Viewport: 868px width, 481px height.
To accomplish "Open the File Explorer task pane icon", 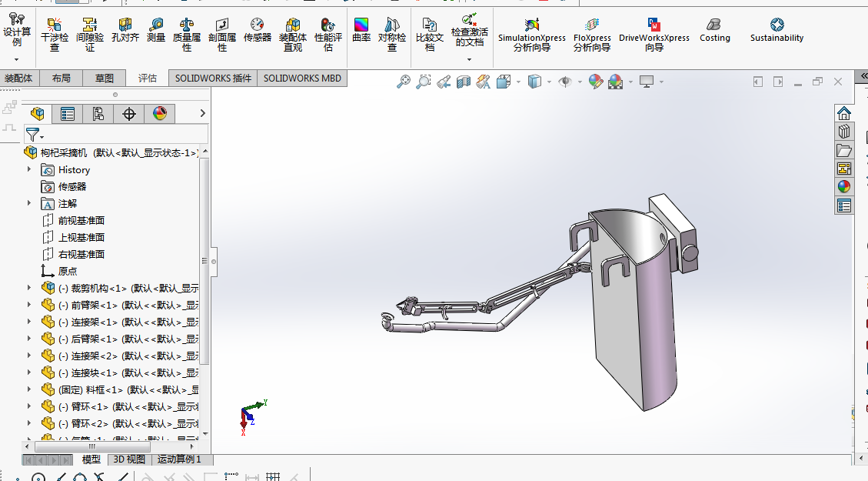I will tap(843, 150).
